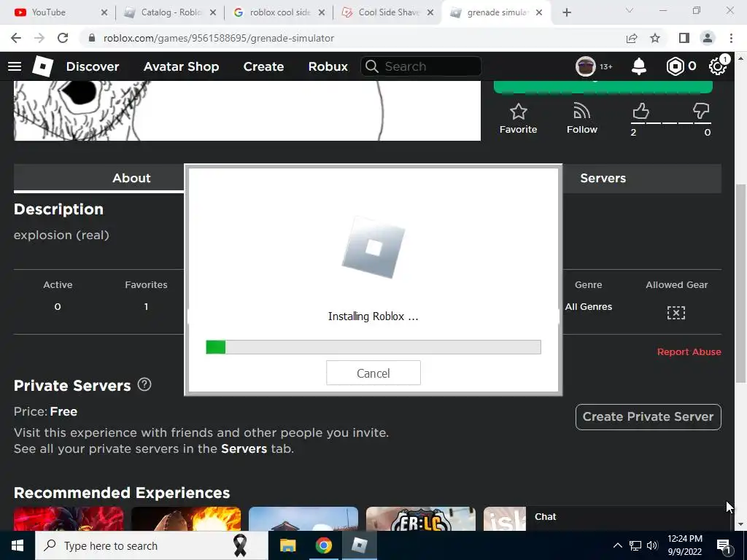
Task: Select the Servers tab
Action: 603,178
